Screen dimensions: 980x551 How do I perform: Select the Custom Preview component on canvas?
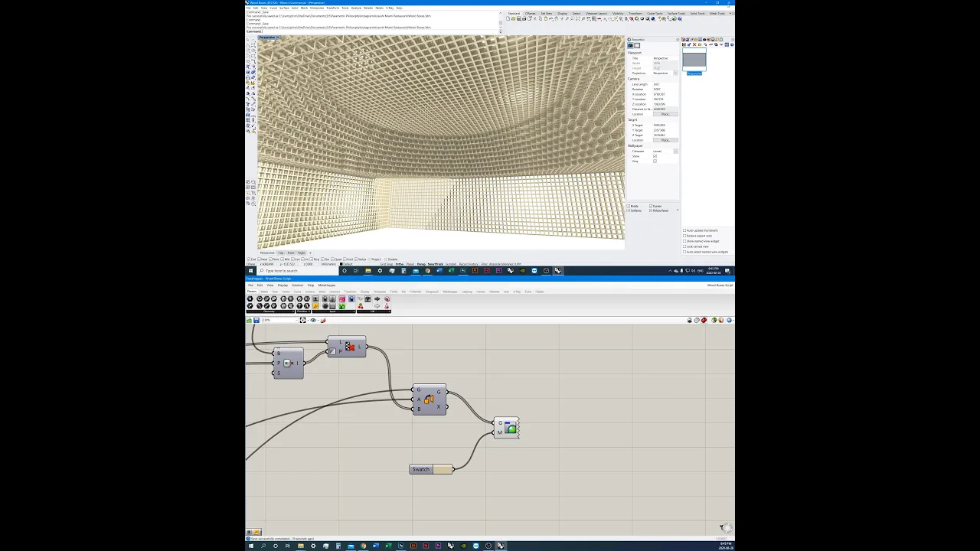pos(506,428)
